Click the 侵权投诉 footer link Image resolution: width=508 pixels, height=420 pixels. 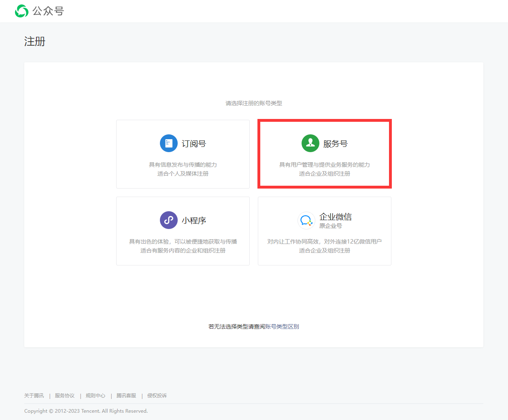click(x=157, y=396)
